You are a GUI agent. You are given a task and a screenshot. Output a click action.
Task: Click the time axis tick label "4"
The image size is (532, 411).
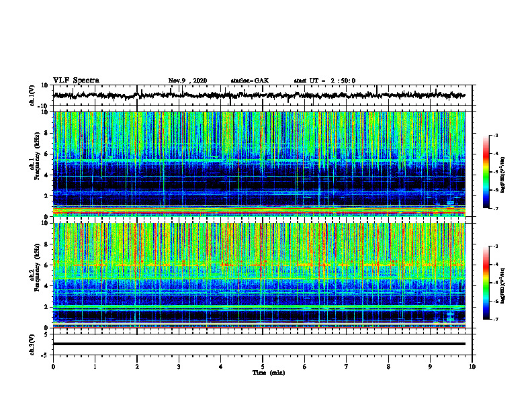coord(220,367)
